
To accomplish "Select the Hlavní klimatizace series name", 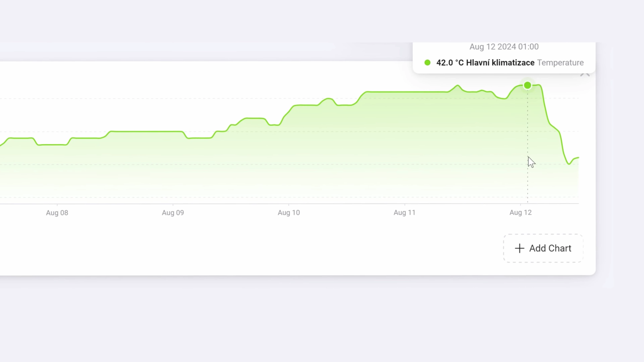I will (x=500, y=63).
